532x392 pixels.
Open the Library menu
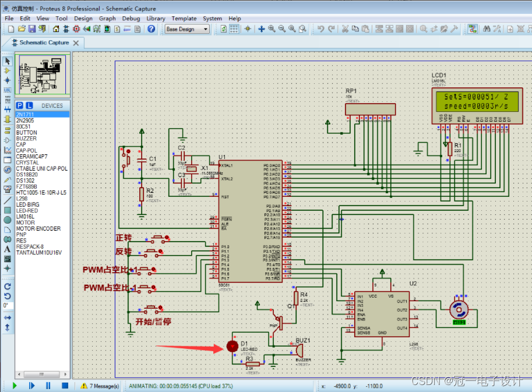[x=156, y=18]
